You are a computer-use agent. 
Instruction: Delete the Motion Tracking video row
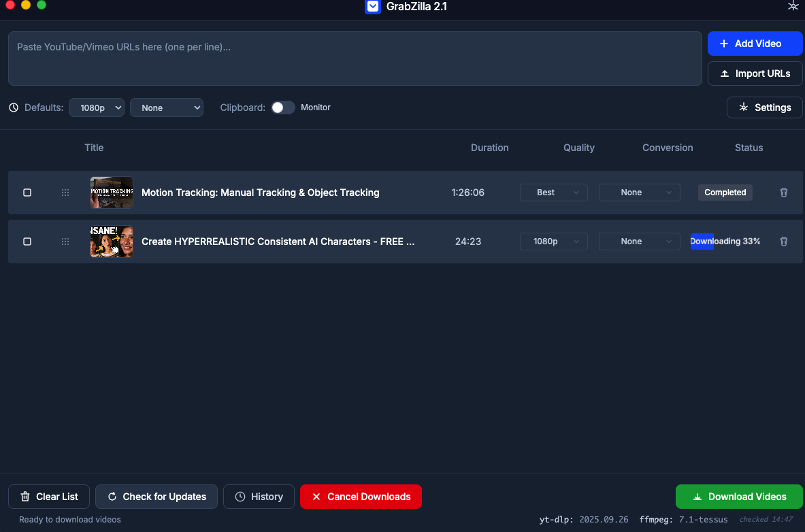point(783,193)
